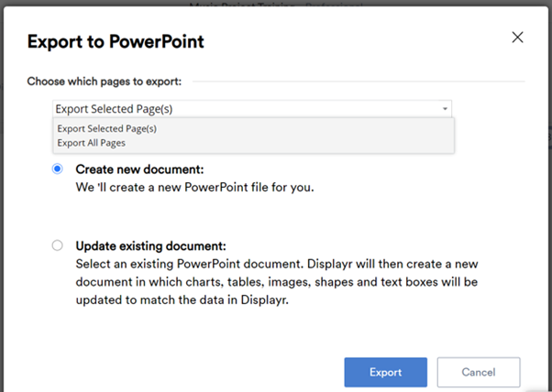The height and width of the screenshot is (392, 552).
Task: Click the Create new document label text
Action: pos(139,169)
